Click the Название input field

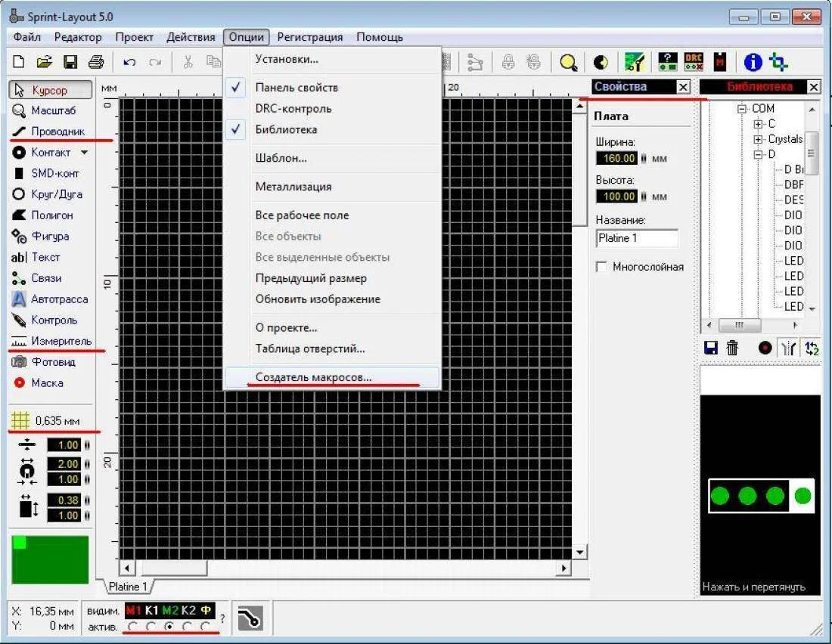(636, 239)
